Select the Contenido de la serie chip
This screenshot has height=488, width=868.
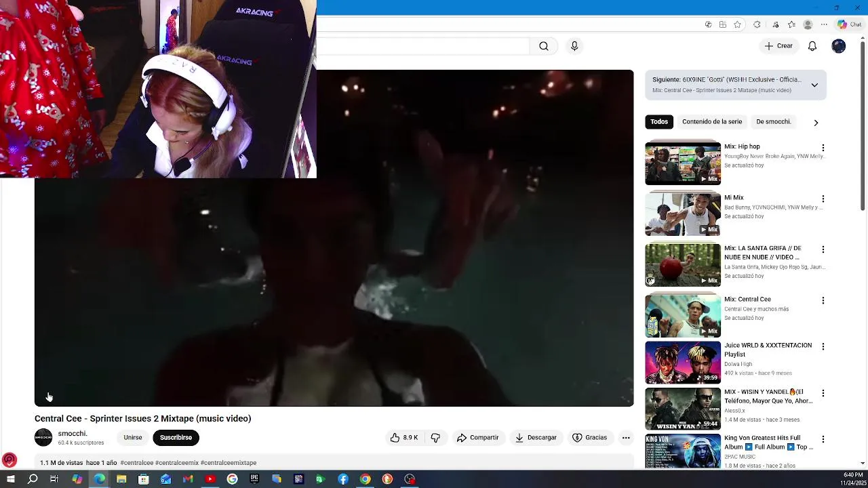712,122
